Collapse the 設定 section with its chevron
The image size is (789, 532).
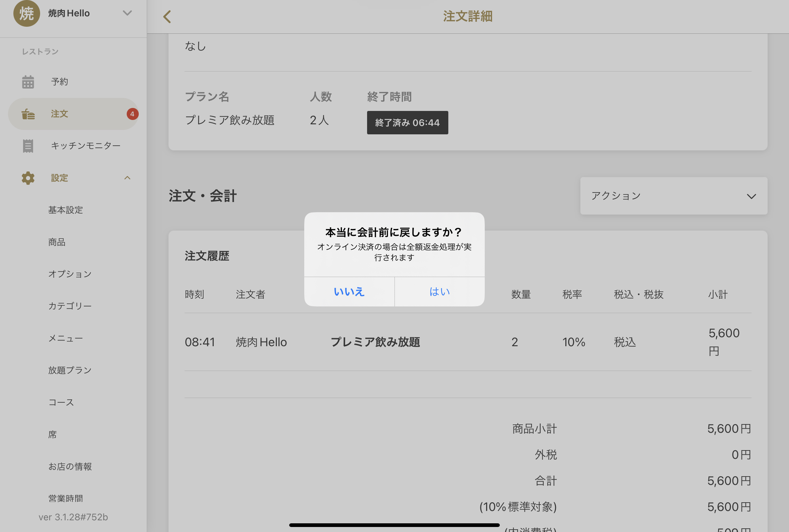point(127,178)
